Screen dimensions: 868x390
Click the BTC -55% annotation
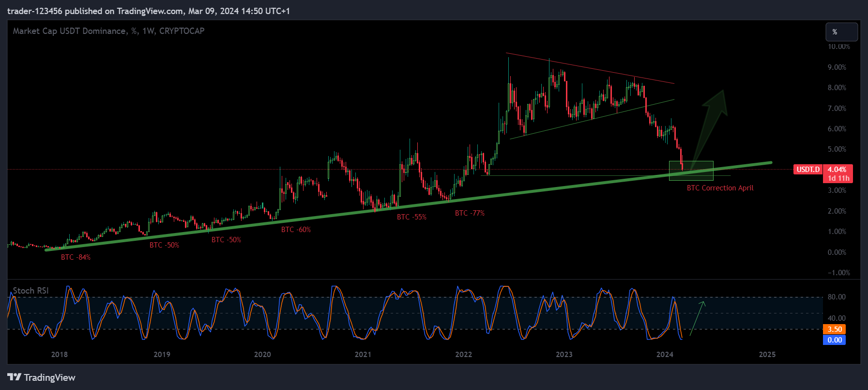[x=411, y=217]
